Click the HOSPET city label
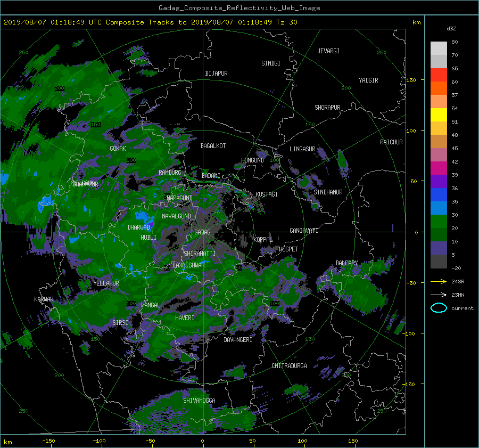This screenshot has width=479, height=448. coord(288,249)
